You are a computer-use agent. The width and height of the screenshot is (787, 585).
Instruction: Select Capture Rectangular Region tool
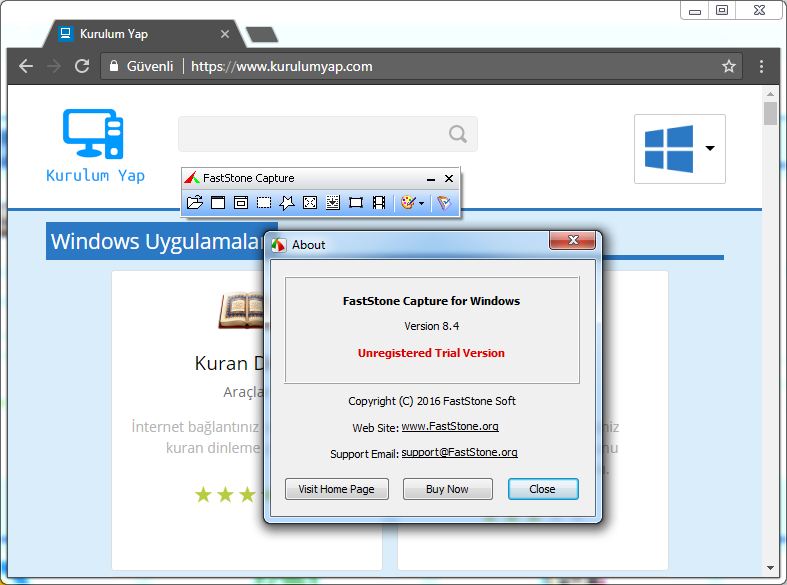pos(264,203)
